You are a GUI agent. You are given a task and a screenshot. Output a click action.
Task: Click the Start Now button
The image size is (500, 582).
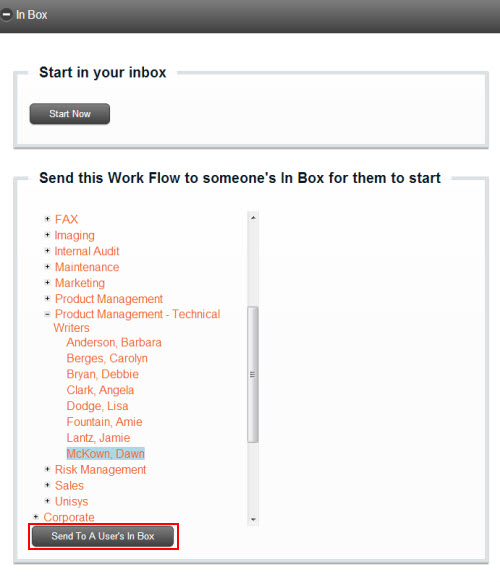(70, 114)
